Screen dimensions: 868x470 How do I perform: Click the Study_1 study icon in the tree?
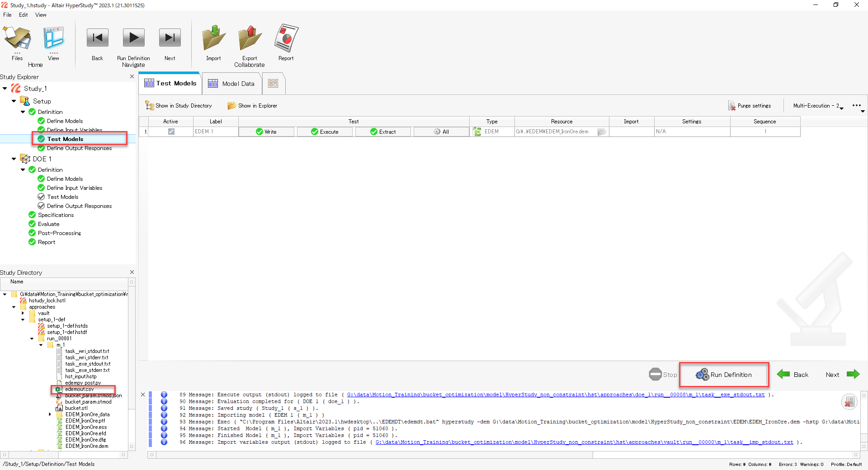16,89
